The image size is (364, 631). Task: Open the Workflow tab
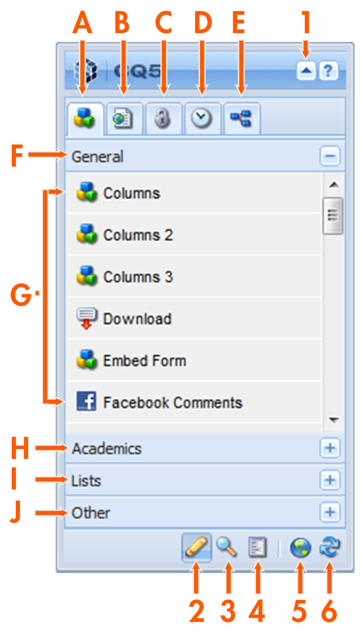(x=241, y=118)
